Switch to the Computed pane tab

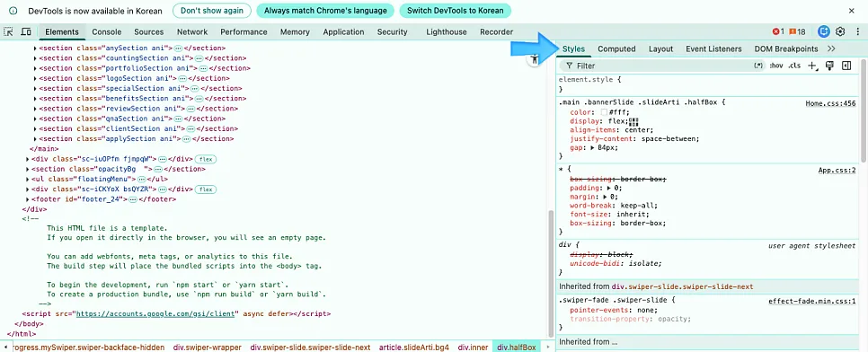tap(616, 48)
